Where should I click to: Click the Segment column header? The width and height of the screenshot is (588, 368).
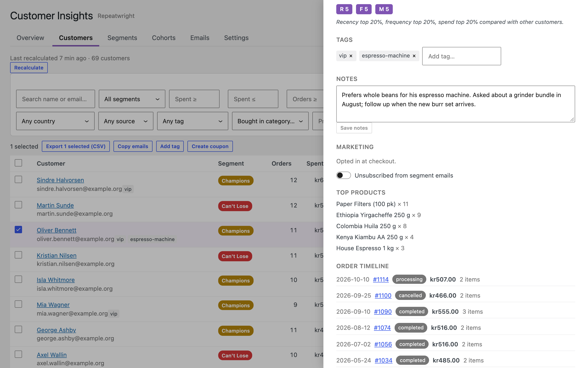click(x=231, y=163)
